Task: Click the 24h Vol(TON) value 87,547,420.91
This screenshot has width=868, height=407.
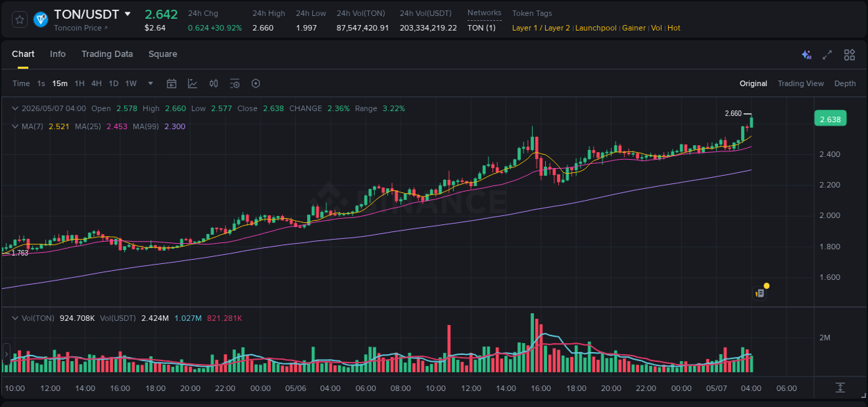Action: pos(362,28)
